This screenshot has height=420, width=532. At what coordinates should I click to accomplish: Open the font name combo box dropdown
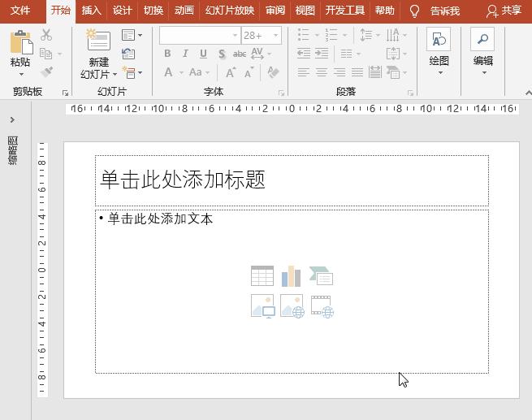point(235,35)
